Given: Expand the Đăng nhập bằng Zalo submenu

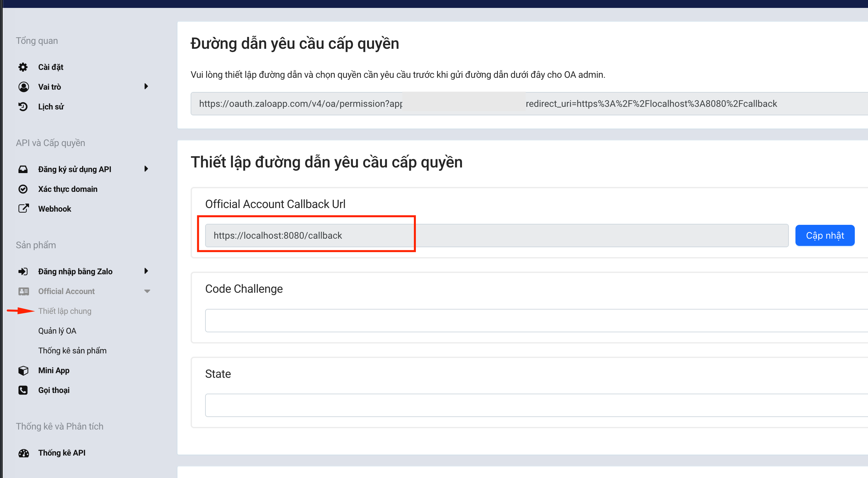Looking at the screenshot, I should (146, 271).
